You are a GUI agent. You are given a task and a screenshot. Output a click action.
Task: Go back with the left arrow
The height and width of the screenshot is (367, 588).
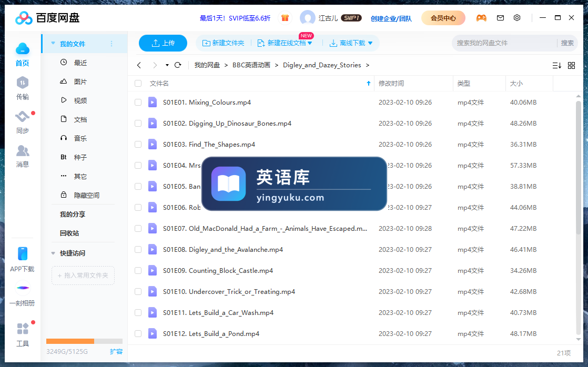coord(139,65)
